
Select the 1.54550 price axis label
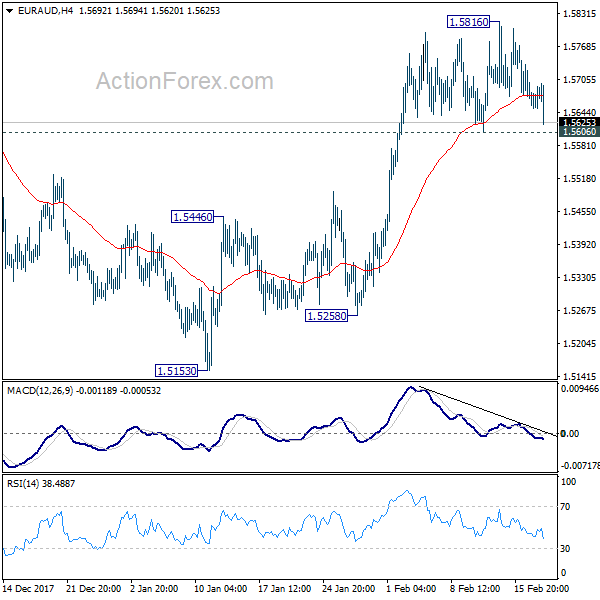pyautogui.click(x=579, y=212)
